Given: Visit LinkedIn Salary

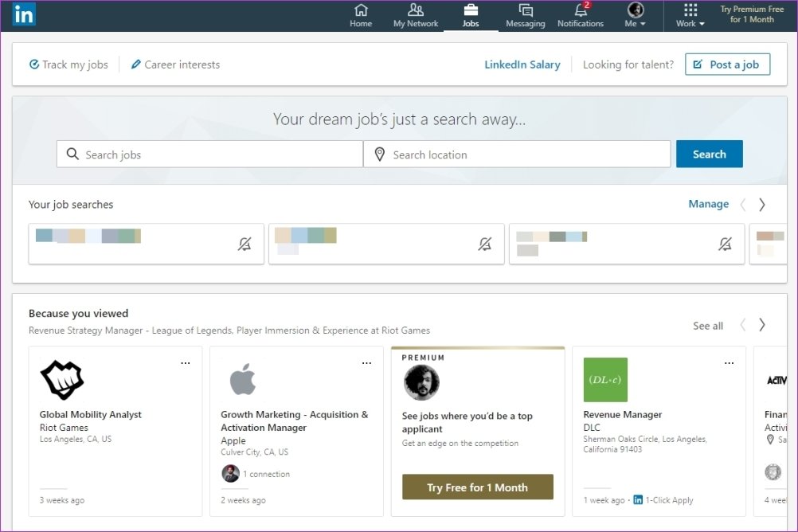Looking at the screenshot, I should point(522,65).
